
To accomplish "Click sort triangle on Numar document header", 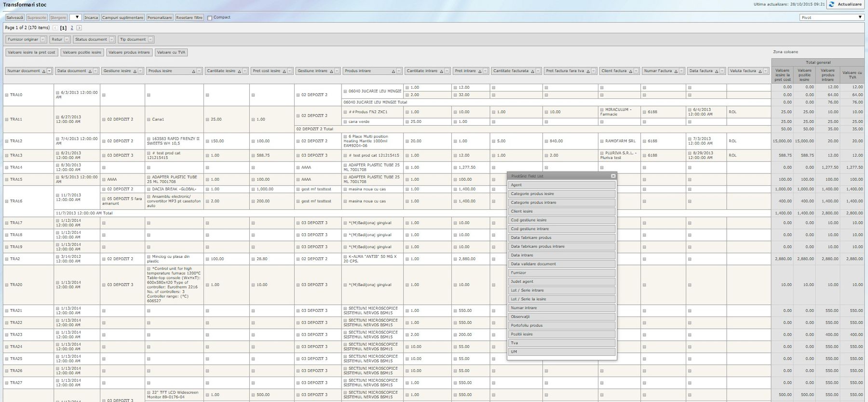I will (43, 71).
